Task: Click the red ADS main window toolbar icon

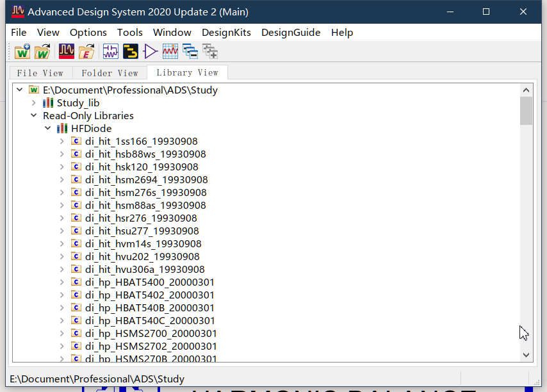Action: click(66, 52)
